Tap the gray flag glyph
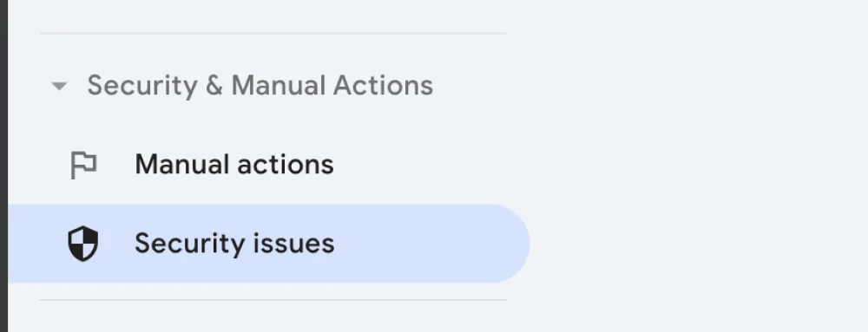The width and height of the screenshot is (868, 332). pyautogui.click(x=83, y=166)
